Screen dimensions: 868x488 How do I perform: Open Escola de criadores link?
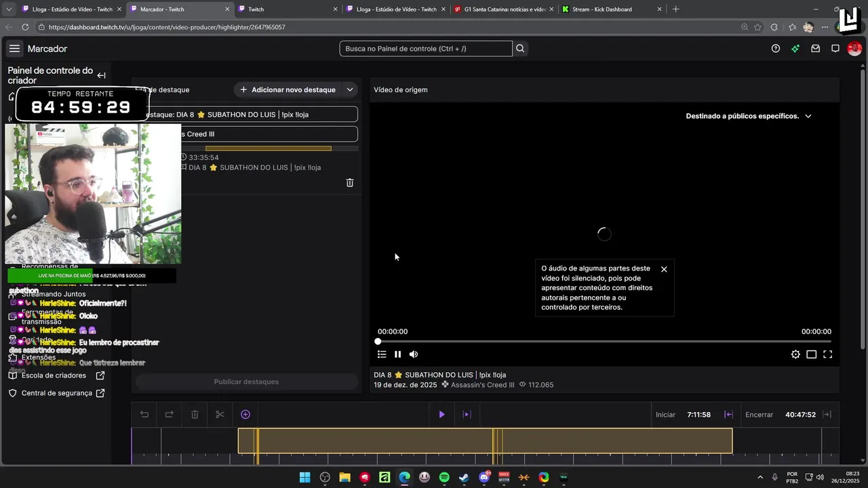point(56,375)
